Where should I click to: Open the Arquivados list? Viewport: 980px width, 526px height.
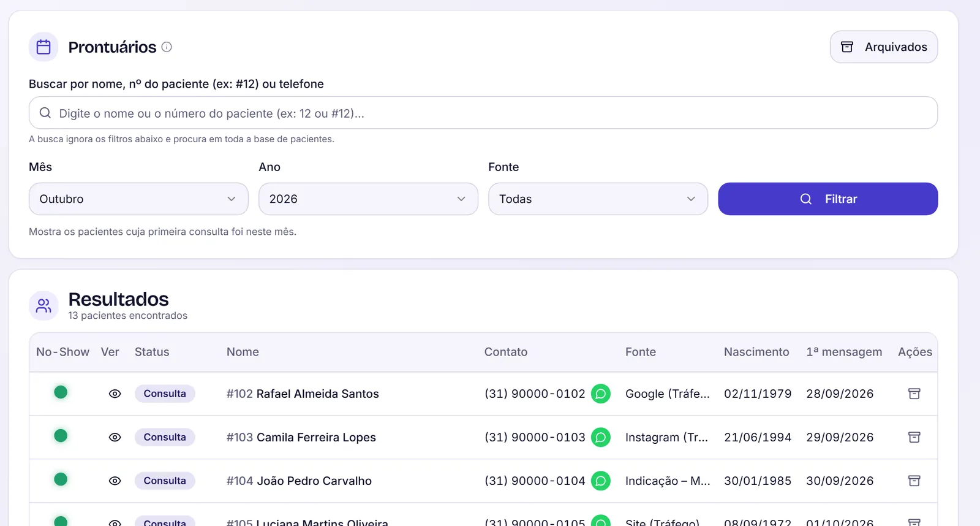[x=883, y=47]
